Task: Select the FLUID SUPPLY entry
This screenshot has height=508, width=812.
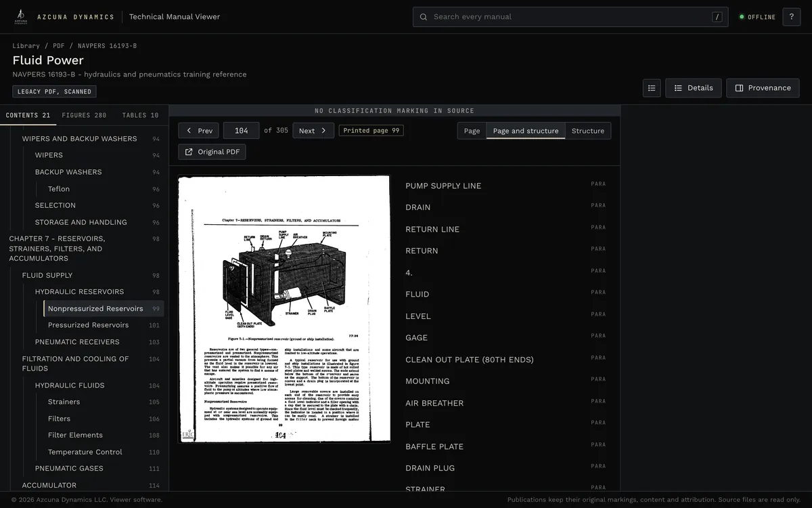Action: (91, 275)
